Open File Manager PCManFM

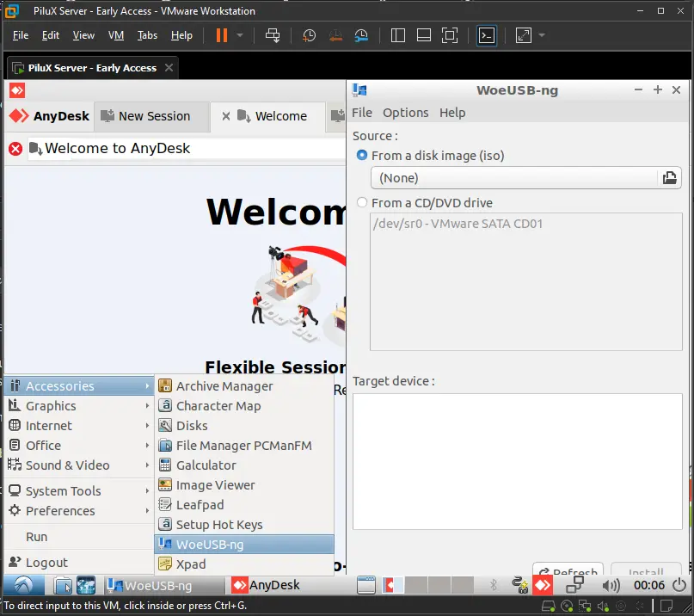tap(244, 445)
